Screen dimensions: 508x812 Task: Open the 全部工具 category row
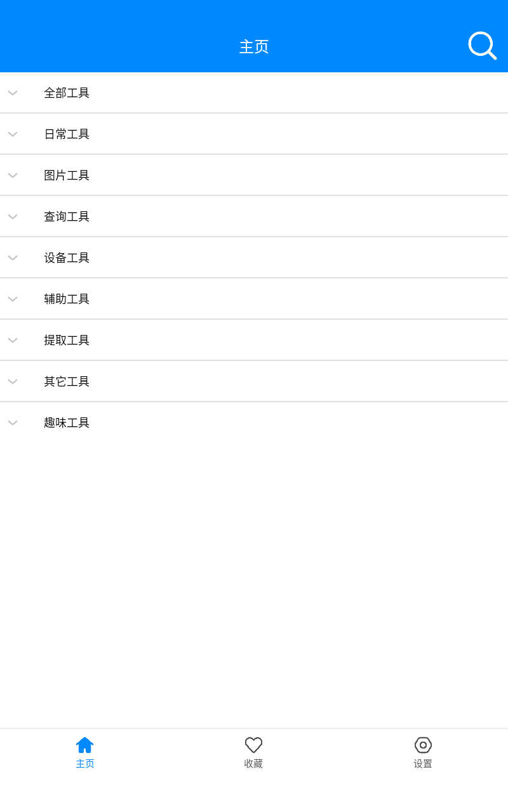tap(67, 93)
